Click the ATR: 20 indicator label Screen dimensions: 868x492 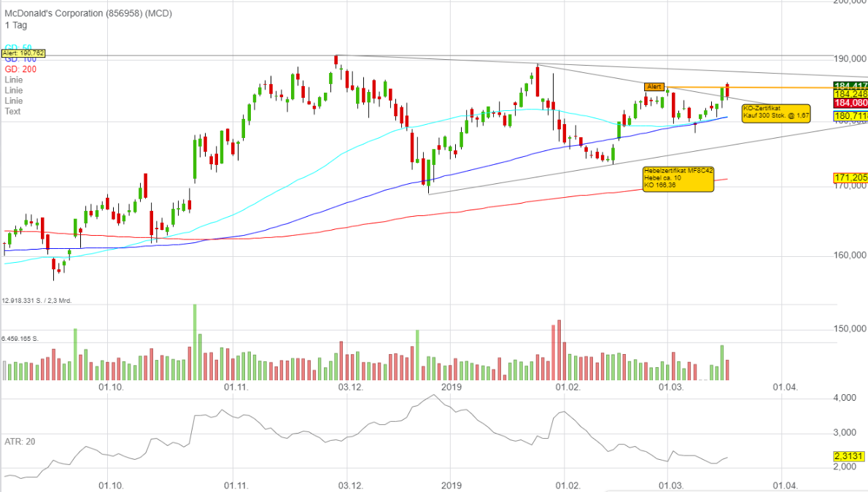[x=18, y=442]
